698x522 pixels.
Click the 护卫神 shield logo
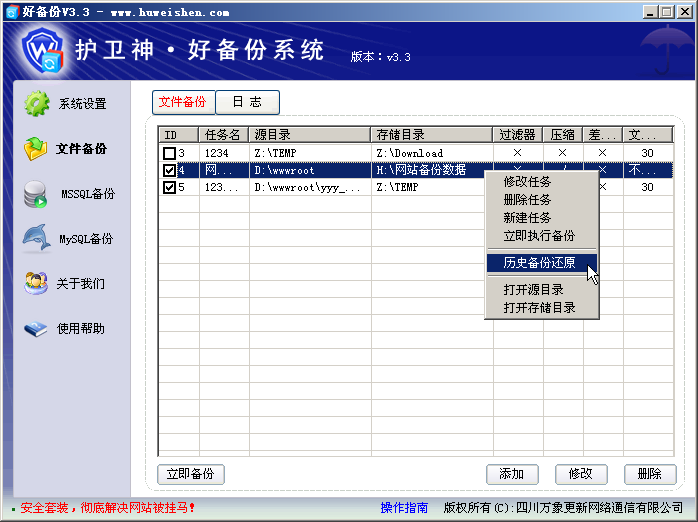click(43, 50)
